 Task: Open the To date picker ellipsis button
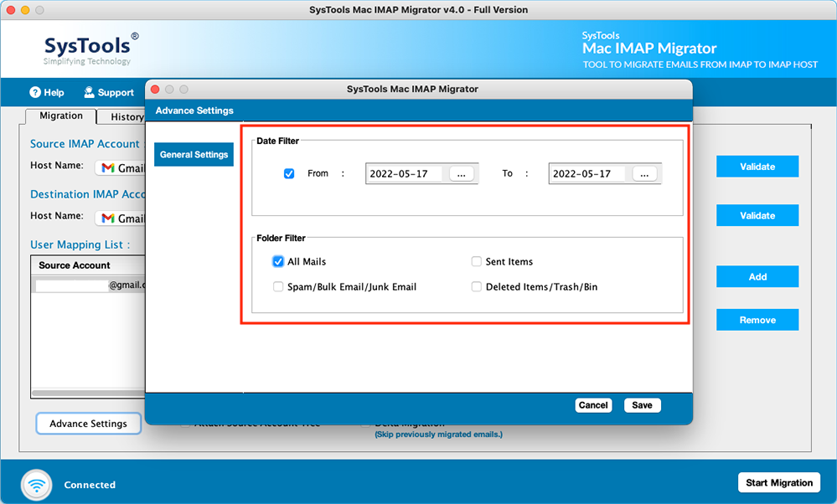tap(644, 174)
